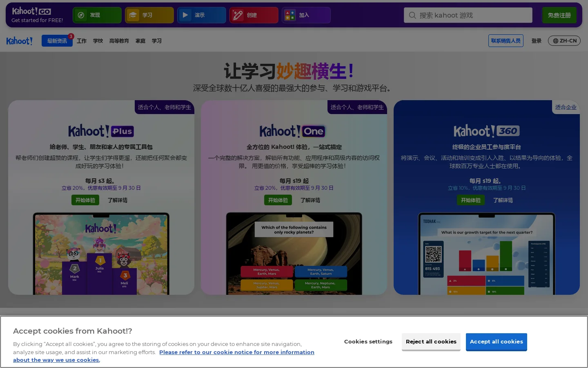Click the 联系销售人员 button
The width and height of the screenshot is (588, 368).
coord(506,41)
